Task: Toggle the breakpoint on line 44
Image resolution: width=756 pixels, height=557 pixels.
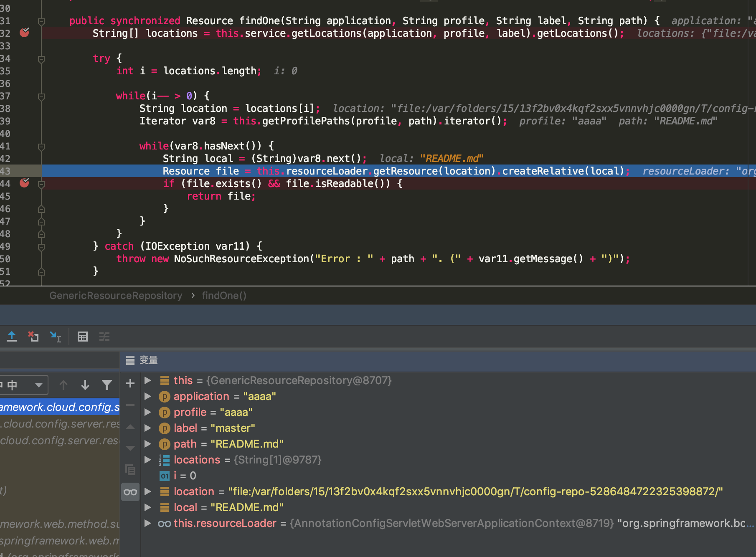Action: click(25, 183)
